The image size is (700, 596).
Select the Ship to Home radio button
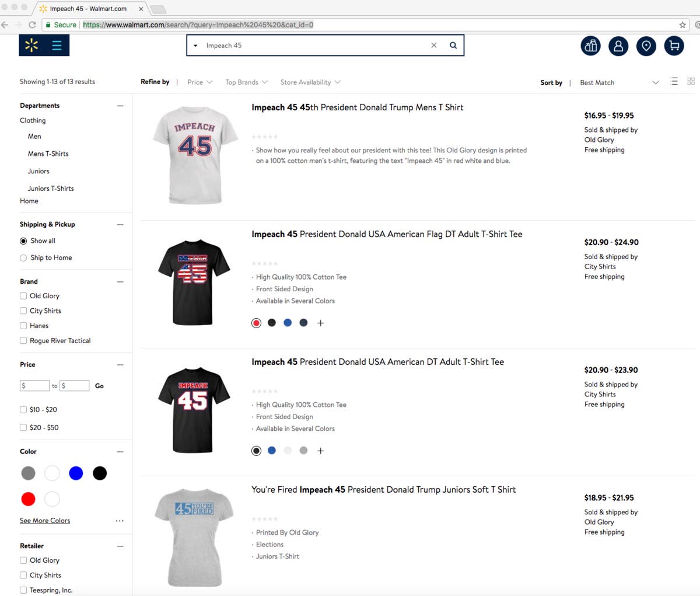click(x=23, y=258)
